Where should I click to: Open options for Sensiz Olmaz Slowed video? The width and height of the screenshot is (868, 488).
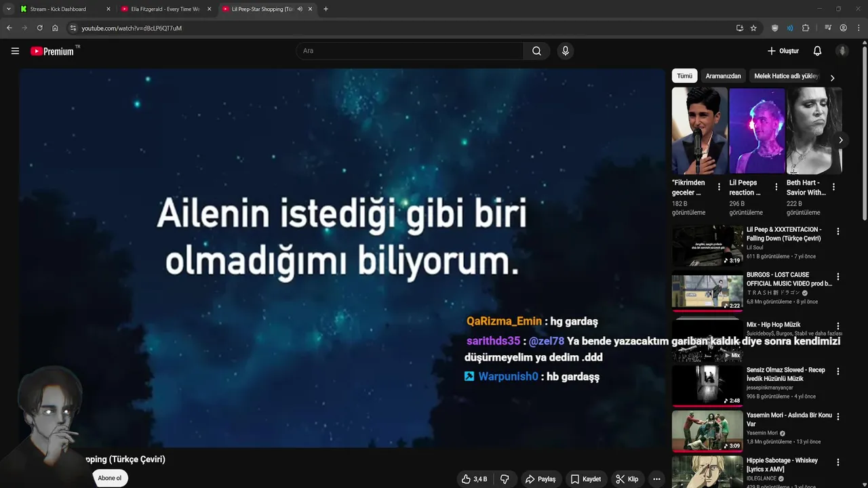click(x=838, y=371)
